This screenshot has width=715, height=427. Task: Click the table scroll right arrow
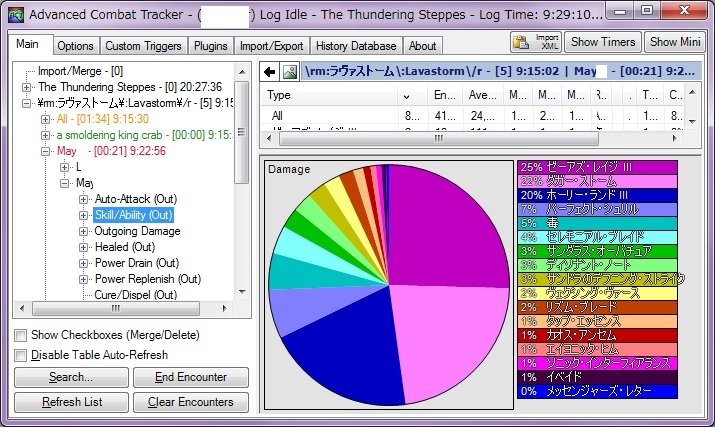(675, 138)
